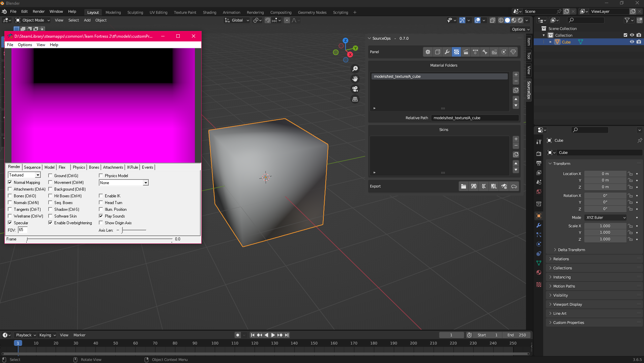Open the SourceOps sidebar tab
This screenshot has height=363, width=644.
[529, 90]
